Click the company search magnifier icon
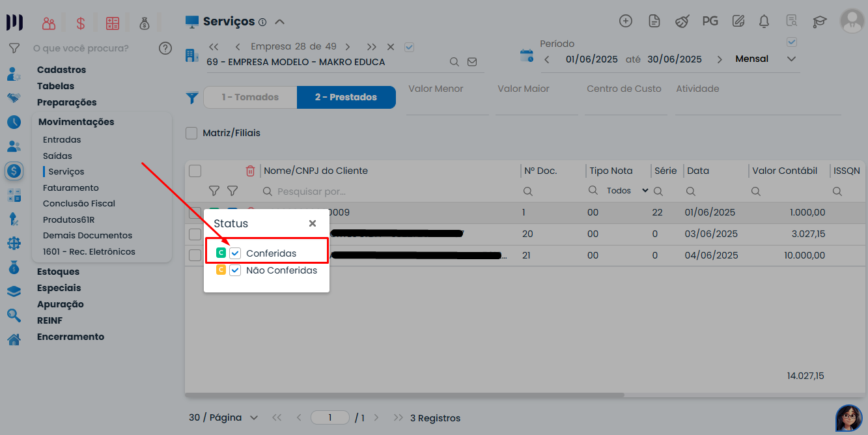Screen dimensions: 868x435 pos(455,62)
